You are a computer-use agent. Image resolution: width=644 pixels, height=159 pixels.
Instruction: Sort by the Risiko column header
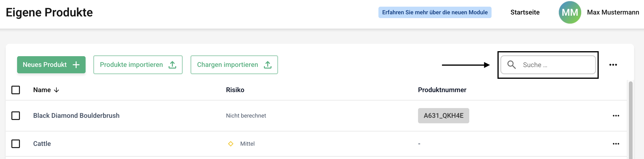click(235, 90)
